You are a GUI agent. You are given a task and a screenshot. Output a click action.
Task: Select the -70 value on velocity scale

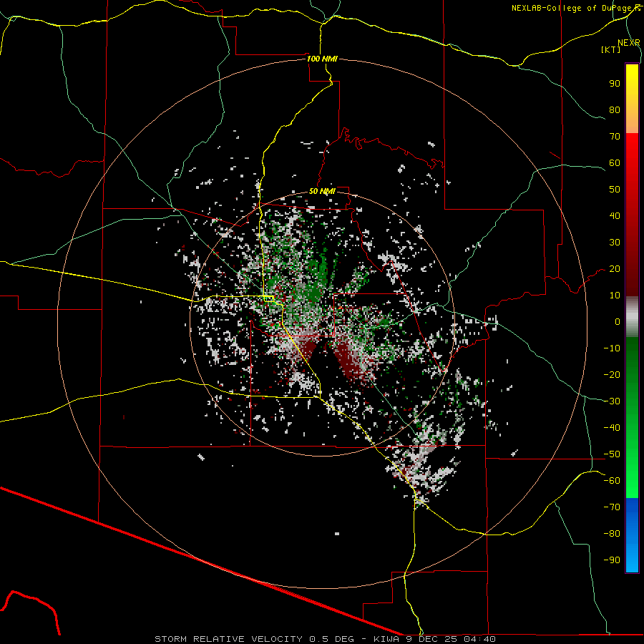612,507
